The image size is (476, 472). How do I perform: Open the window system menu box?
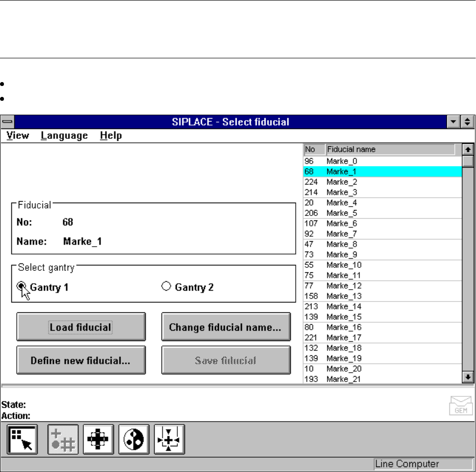pos(7,122)
